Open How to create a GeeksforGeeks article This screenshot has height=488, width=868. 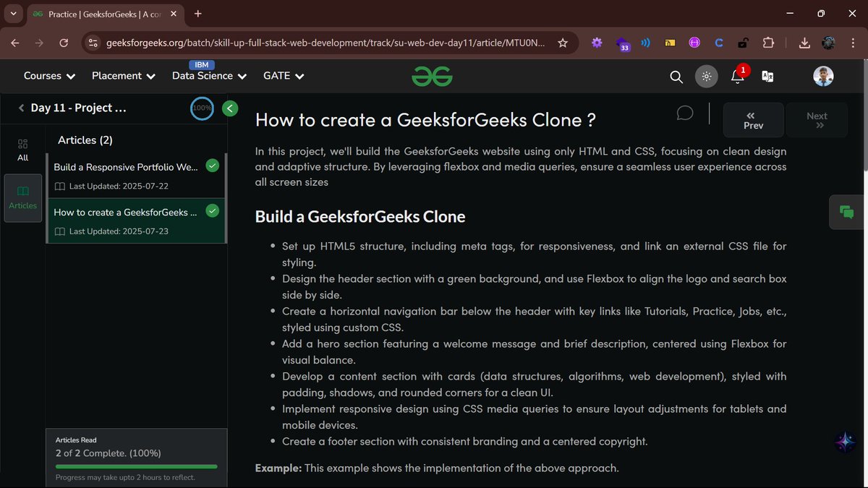click(x=136, y=221)
